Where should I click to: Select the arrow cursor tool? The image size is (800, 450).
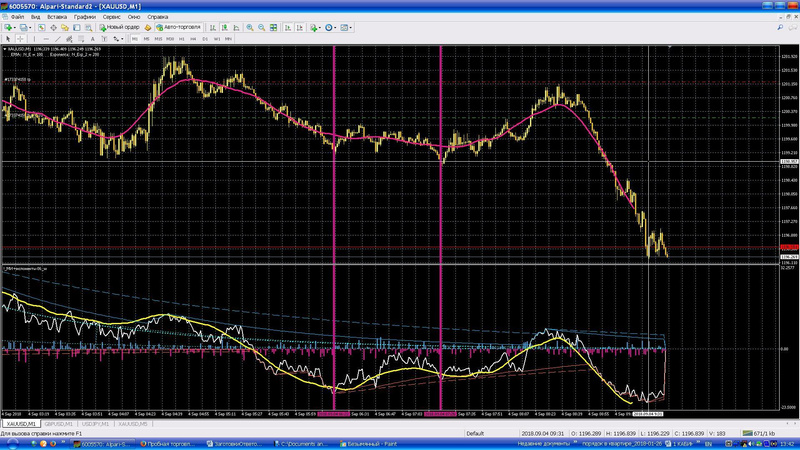point(8,38)
